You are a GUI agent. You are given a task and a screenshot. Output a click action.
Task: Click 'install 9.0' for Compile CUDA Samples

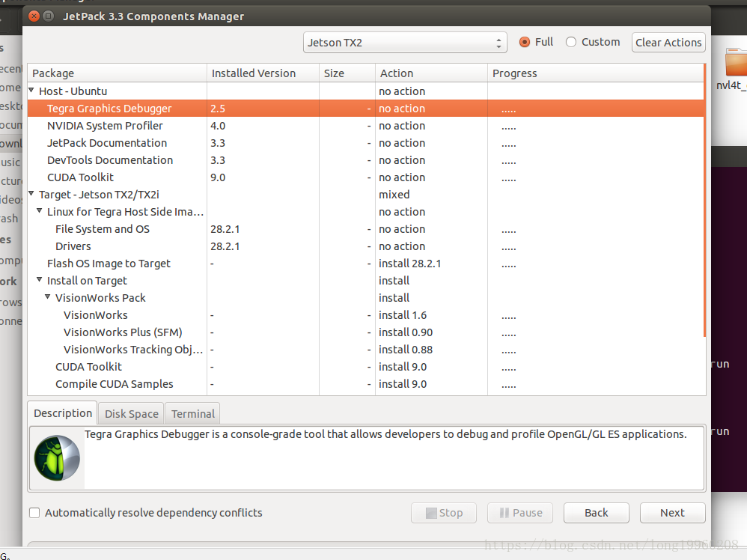pyautogui.click(x=431, y=384)
